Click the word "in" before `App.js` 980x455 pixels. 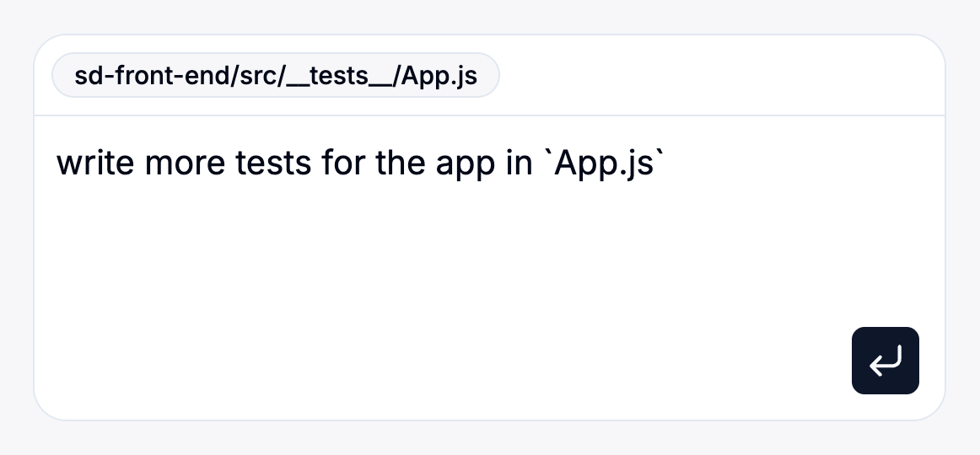(x=519, y=163)
